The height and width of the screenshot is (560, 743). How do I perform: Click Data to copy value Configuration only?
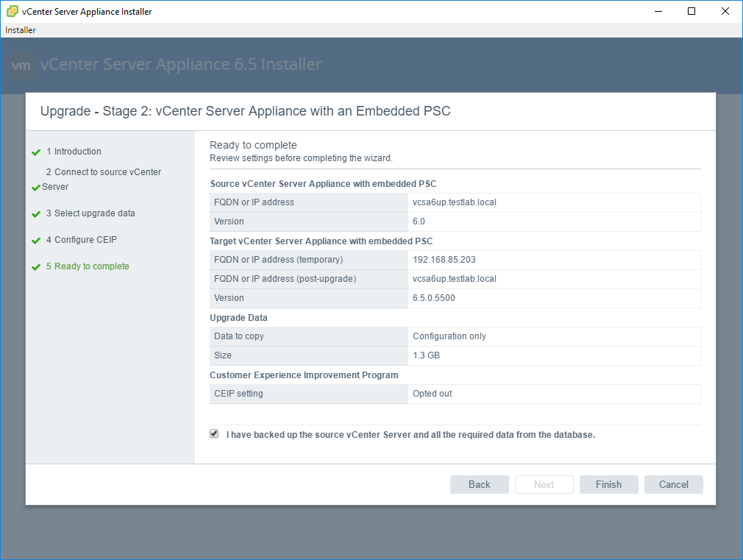click(x=449, y=336)
